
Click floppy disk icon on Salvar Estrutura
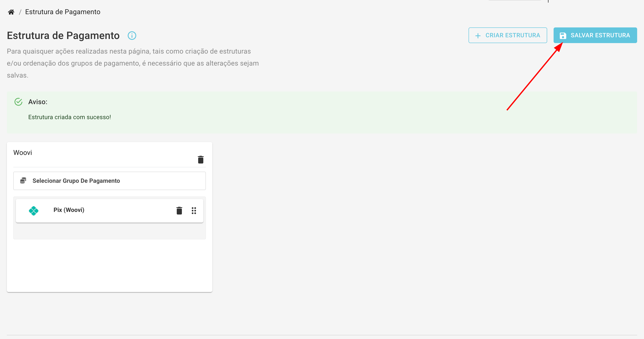coord(563,36)
